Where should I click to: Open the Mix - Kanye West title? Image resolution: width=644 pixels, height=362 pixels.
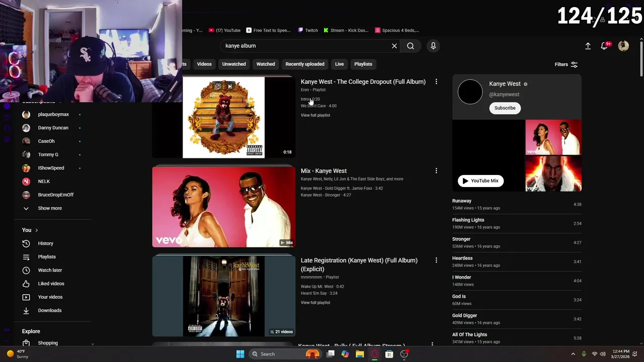pyautogui.click(x=324, y=171)
